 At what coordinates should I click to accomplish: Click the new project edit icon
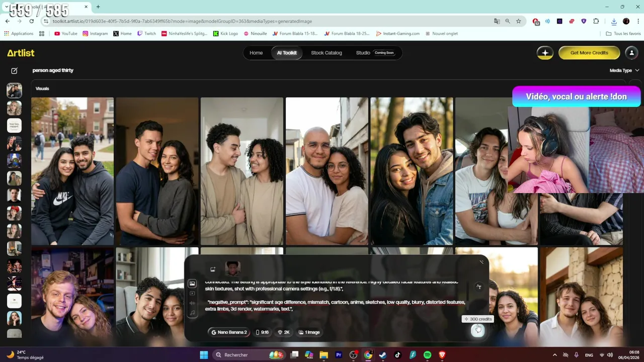click(14, 71)
